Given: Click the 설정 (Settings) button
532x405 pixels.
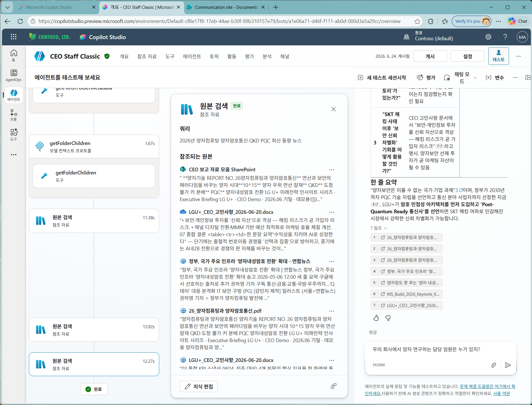Looking at the screenshot, I should (x=467, y=56).
